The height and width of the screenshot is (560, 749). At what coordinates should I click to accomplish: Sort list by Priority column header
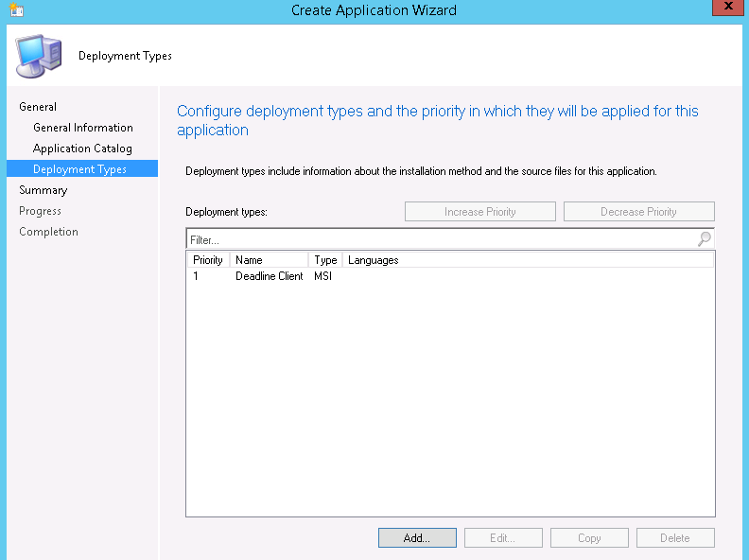tap(208, 260)
